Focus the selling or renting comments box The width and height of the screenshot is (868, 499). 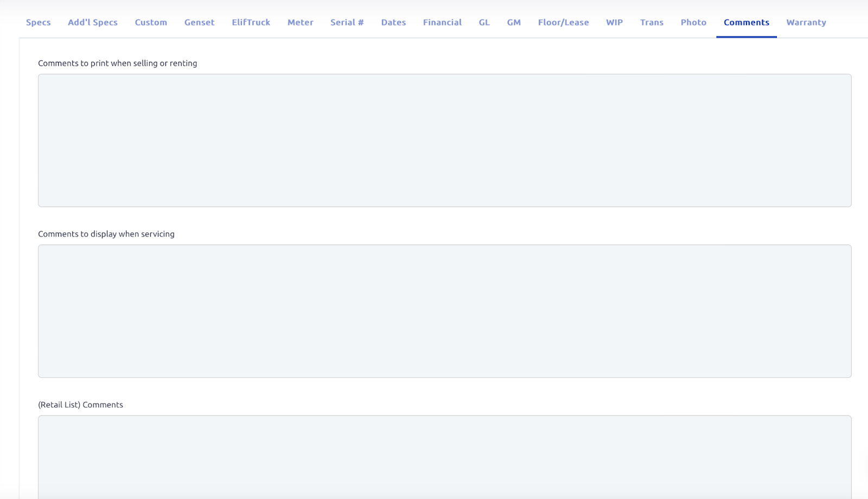pos(445,140)
